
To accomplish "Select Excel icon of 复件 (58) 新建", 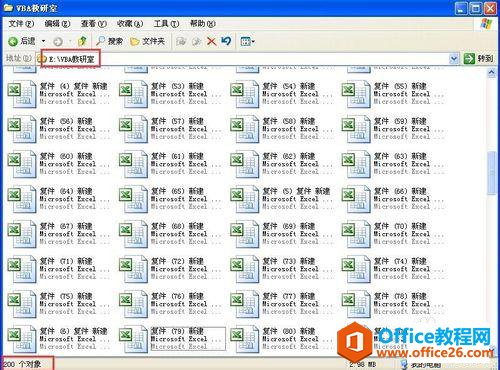I will pos(244,129).
